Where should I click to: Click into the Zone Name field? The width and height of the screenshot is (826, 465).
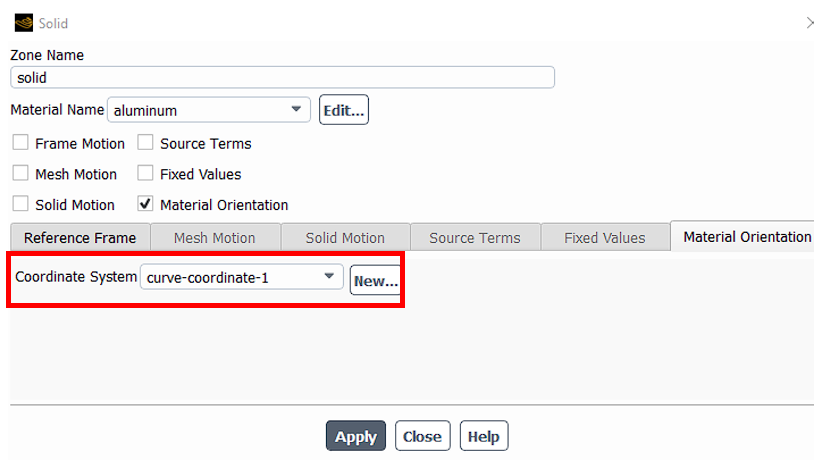coord(282,77)
